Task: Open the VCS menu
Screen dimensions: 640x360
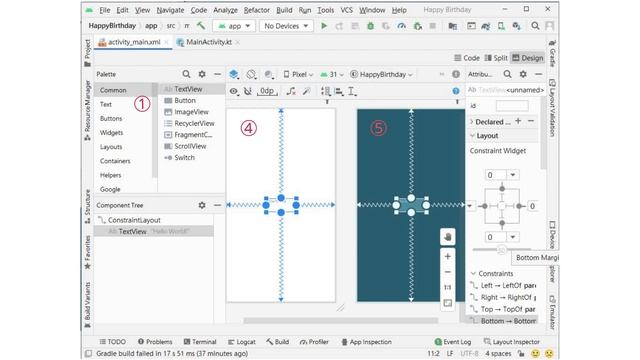Action: click(347, 10)
